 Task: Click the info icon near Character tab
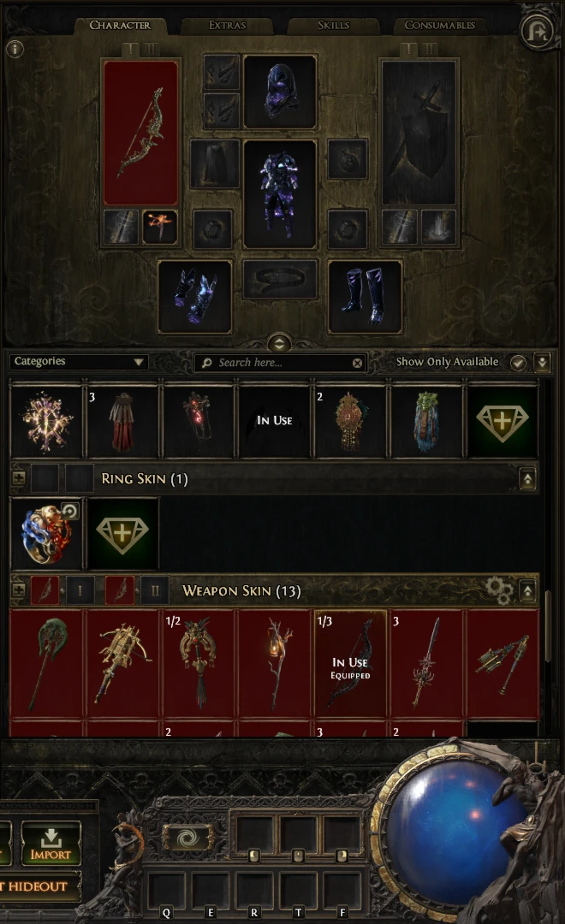point(15,49)
